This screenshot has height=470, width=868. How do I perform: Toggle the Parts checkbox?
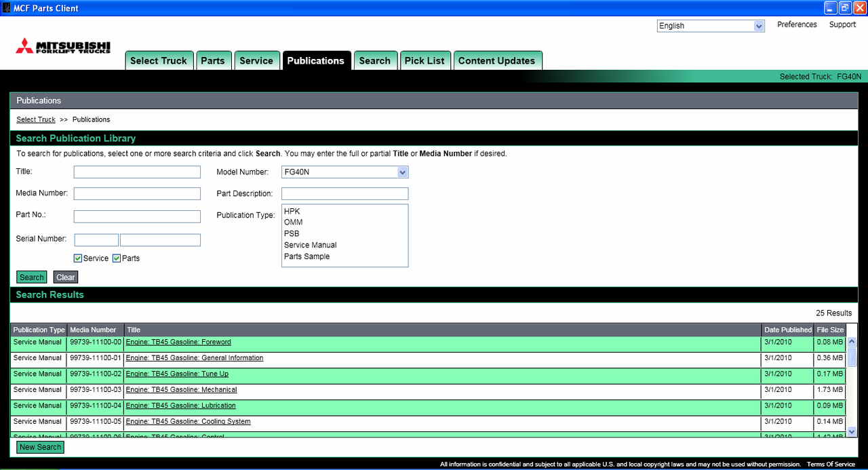(x=117, y=258)
